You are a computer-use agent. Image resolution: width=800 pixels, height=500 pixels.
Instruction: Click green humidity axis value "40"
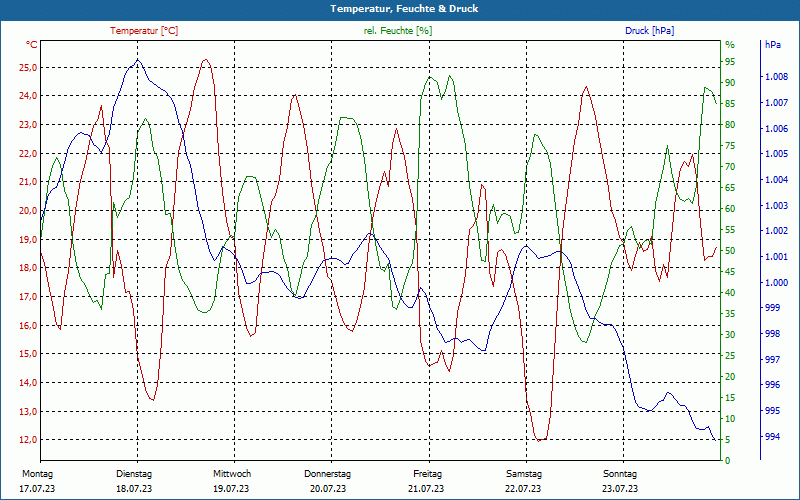pyautogui.click(x=730, y=293)
